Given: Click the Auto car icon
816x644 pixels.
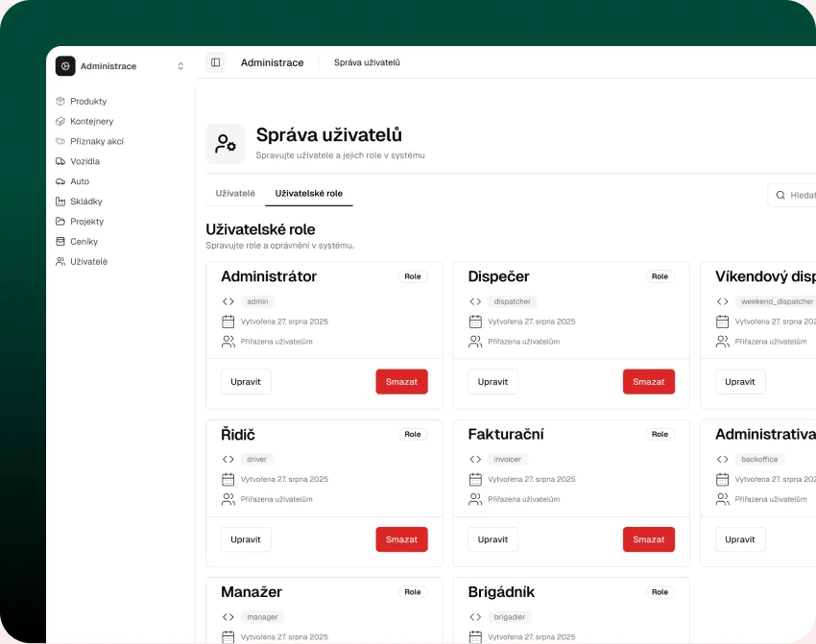Looking at the screenshot, I should click(x=60, y=181).
